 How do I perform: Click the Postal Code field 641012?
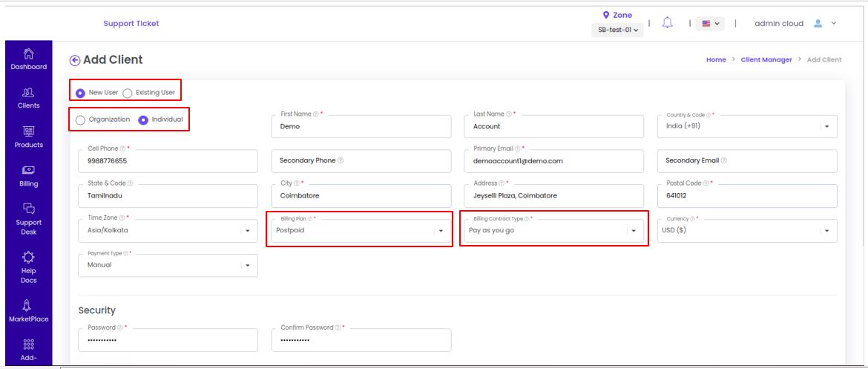pos(747,195)
